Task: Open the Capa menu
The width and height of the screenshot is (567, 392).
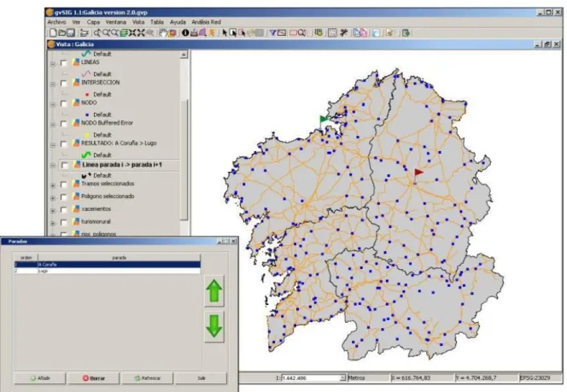Action: (93, 22)
